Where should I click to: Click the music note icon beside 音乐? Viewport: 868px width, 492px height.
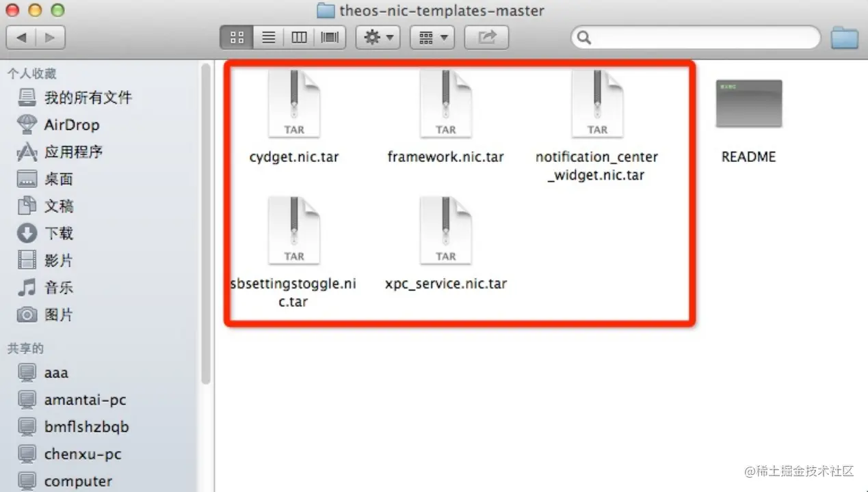(27, 288)
